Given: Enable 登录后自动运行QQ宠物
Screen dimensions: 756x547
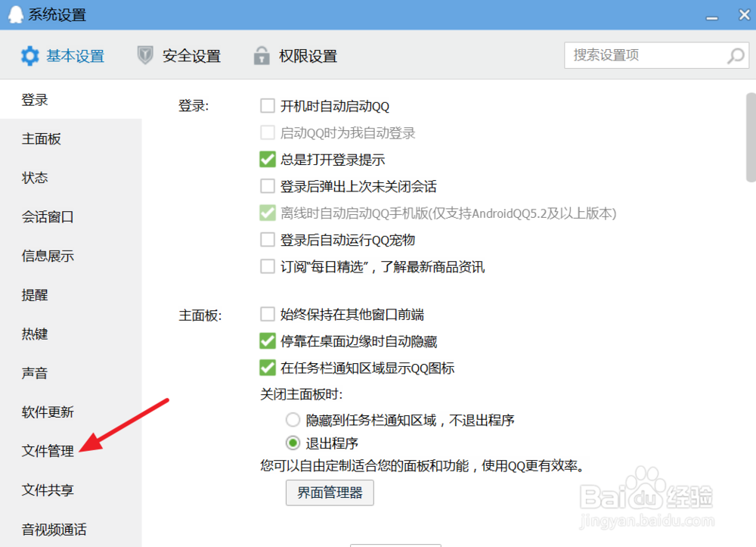Looking at the screenshot, I should 268,240.
